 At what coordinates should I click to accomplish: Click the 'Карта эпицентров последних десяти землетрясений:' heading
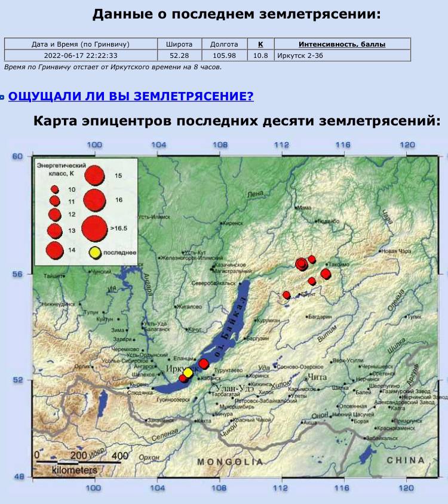(x=237, y=121)
